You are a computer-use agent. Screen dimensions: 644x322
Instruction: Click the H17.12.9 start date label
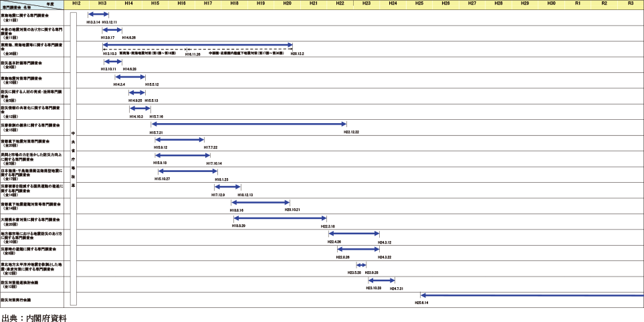coord(218,195)
